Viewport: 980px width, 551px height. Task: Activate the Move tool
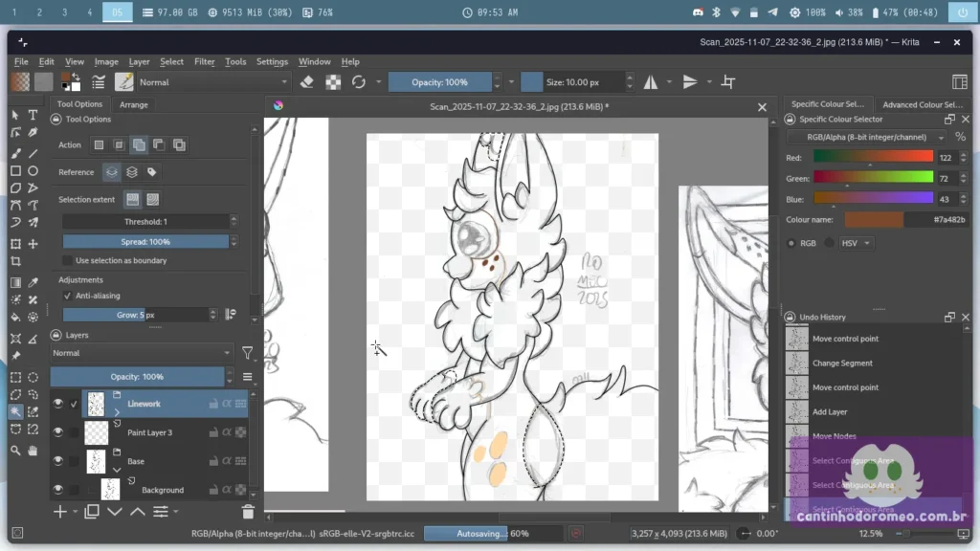click(33, 244)
